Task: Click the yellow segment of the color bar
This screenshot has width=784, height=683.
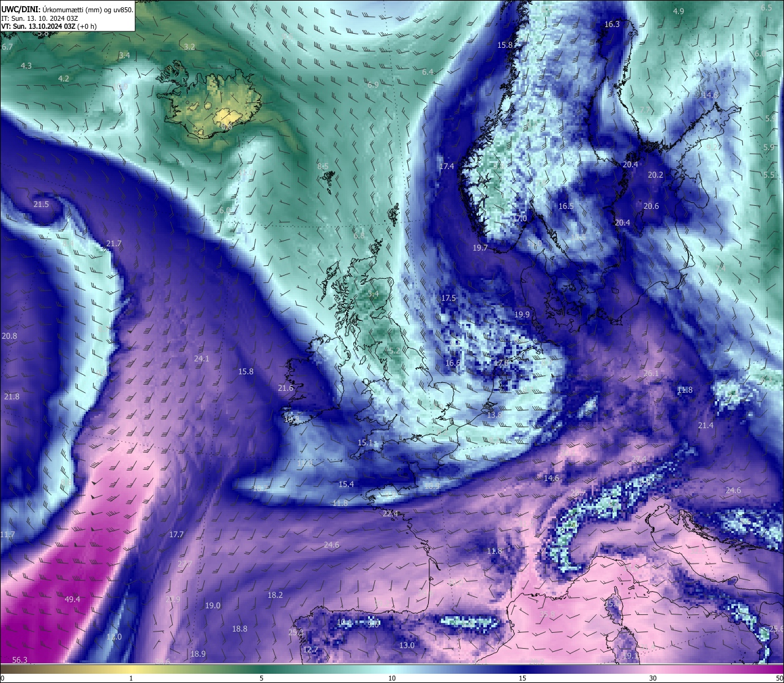Action: (x=132, y=668)
